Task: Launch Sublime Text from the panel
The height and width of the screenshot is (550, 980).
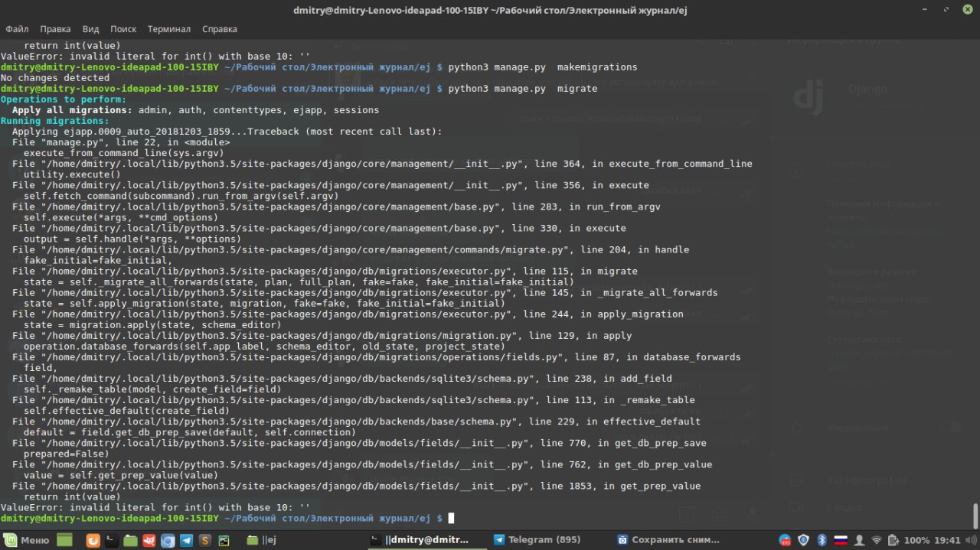Action: pyautogui.click(x=205, y=540)
